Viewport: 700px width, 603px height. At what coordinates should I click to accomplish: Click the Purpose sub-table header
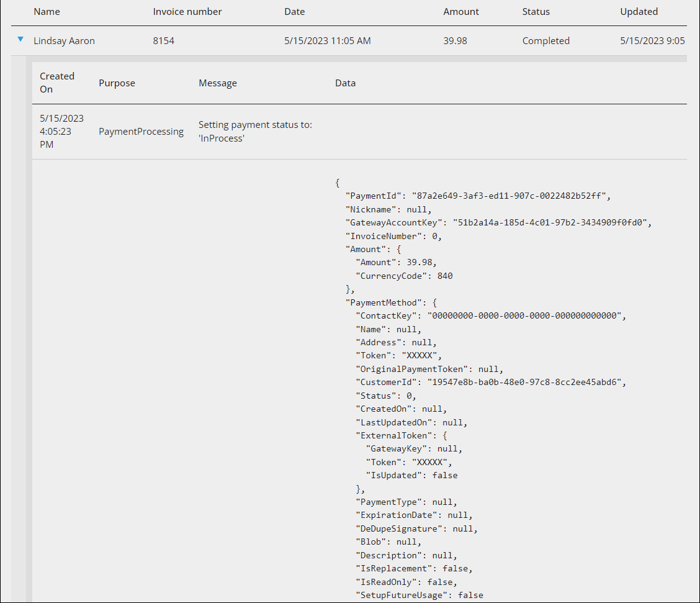[117, 83]
